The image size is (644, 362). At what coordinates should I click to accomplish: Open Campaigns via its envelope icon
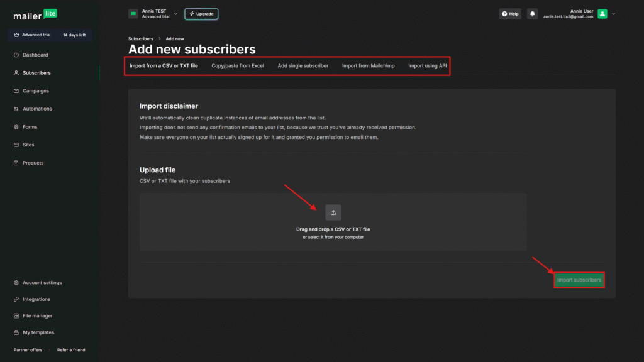coord(16,91)
